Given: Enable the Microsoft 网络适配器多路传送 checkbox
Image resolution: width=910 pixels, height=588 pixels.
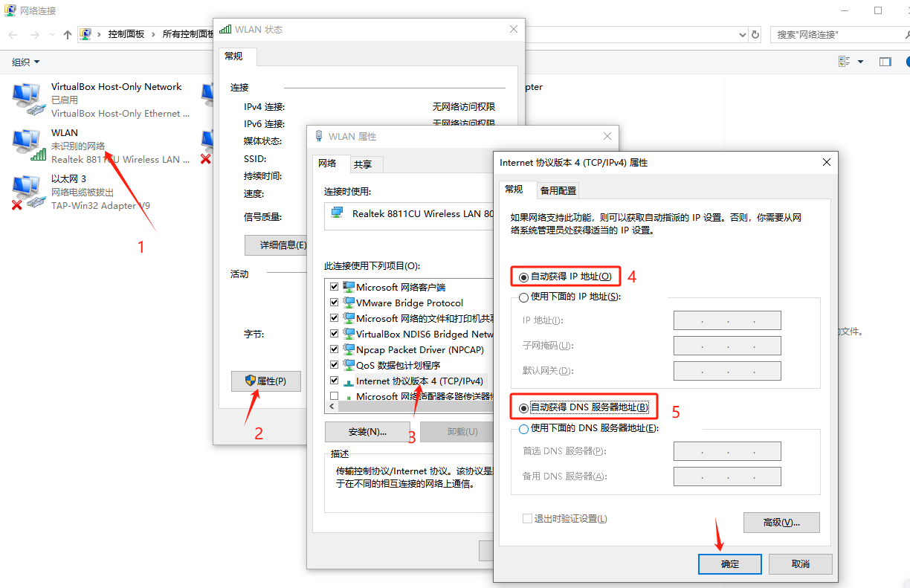Looking at the screenshot, I should 334,396.
